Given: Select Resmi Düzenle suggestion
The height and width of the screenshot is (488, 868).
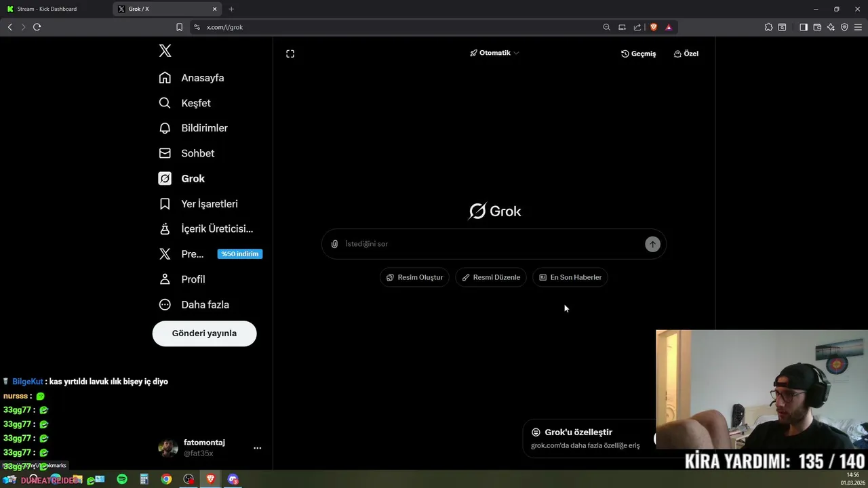Looking at the screenshot, I should click(491, 277).
